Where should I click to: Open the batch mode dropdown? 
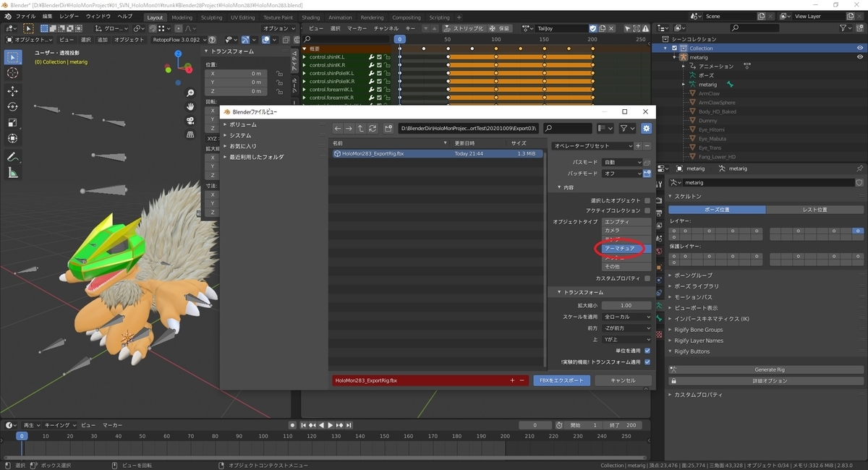[x=621, y=174]
